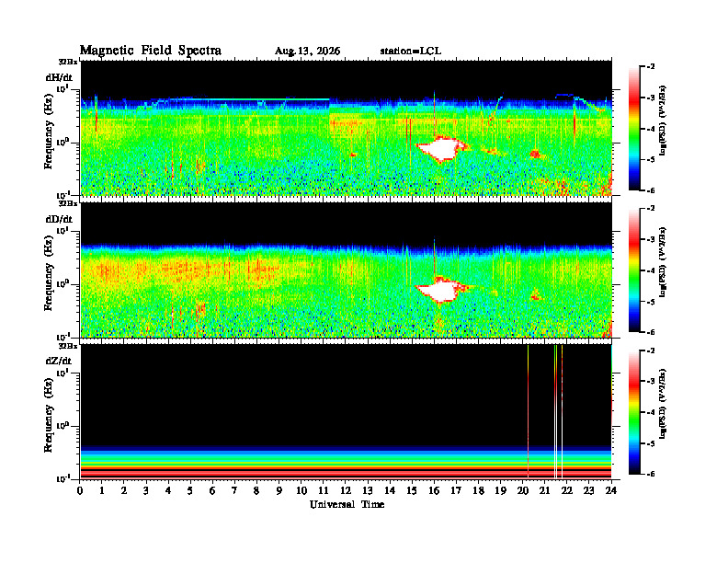Click hour 4 on the Universal Time axis
This screenshot has height=563, width=728.
[169, 490]
